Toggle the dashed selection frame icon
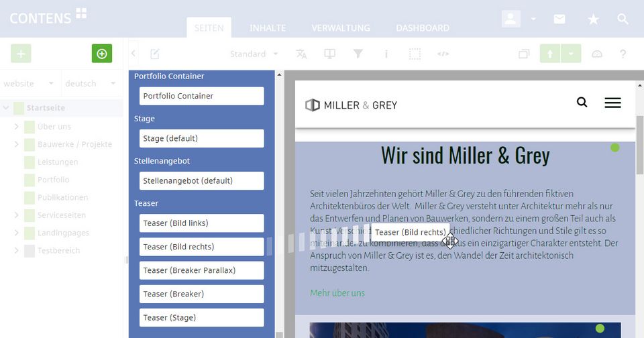Viewport: 644px width, 338px height. 415,54
